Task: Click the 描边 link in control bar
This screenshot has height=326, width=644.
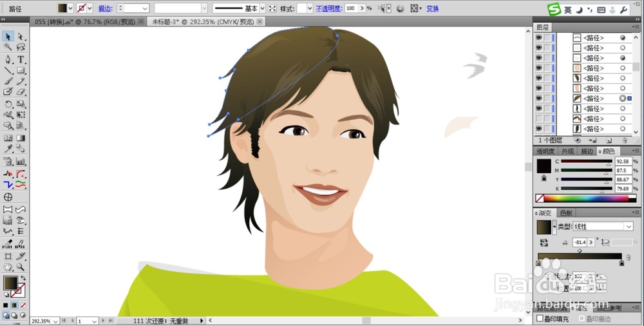Action: click(x=106, y=8)
